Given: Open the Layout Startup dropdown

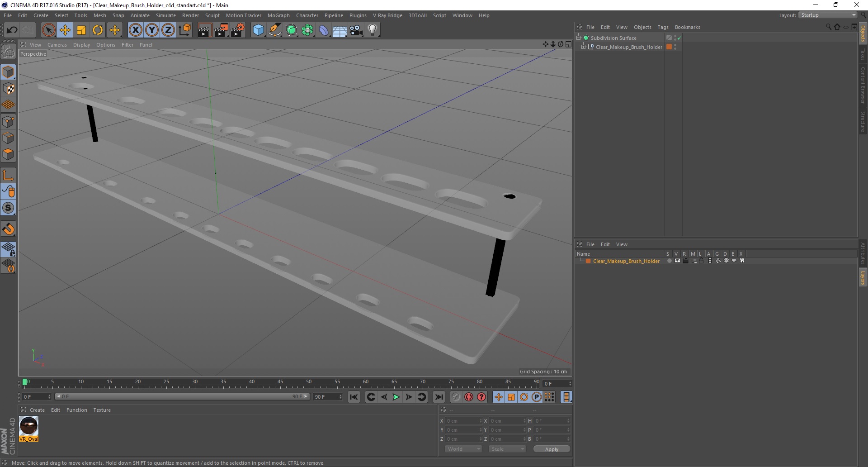Looking at the screenshot, I should tap(828, 15).
